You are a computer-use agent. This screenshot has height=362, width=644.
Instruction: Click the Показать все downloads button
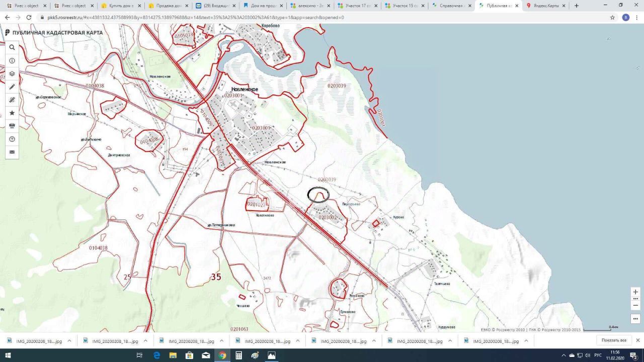pyautogui.click(x=614, y=340)
